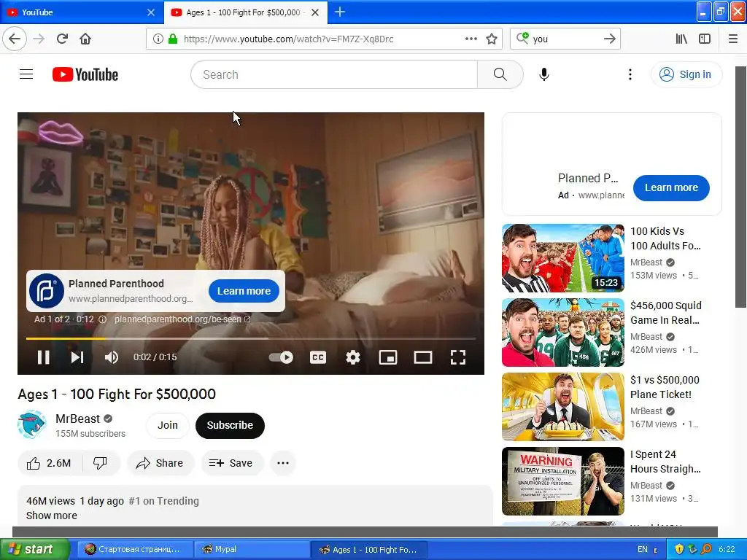Go to YouTube home via logo
Image resolution: width=747 pixels, height=560 pixels.
85,74
